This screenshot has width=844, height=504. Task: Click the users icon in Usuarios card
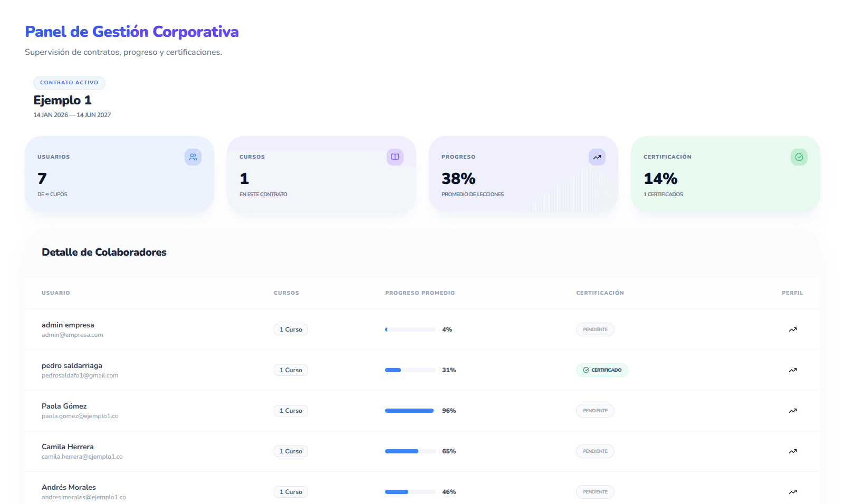pyautogui.click(x=193, y=157)
